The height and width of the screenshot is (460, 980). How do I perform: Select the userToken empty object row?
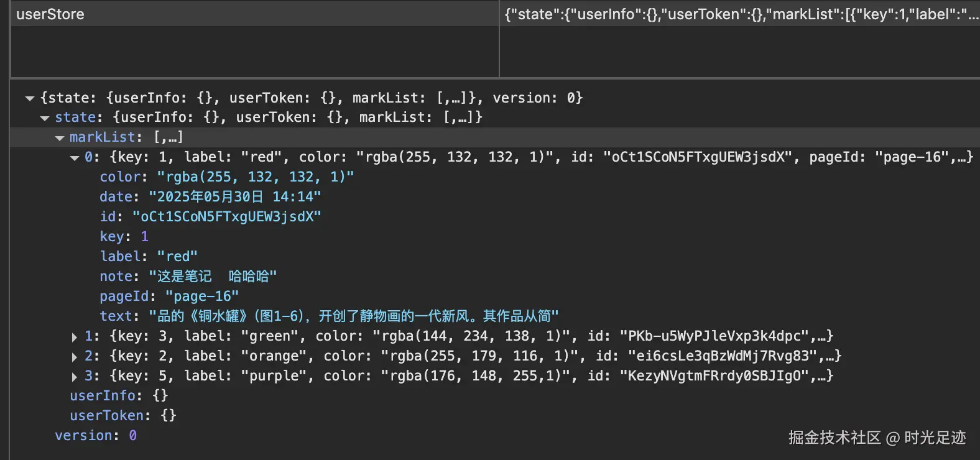122,416
